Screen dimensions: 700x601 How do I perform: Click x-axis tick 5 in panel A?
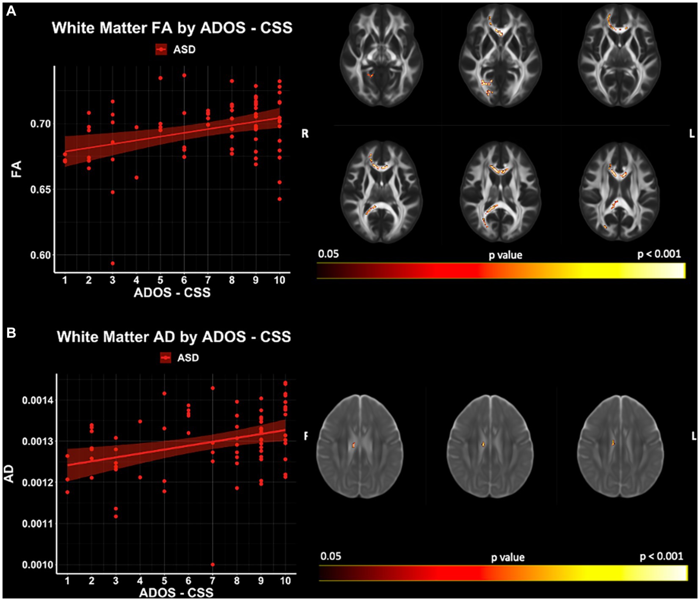click(160, 280)
